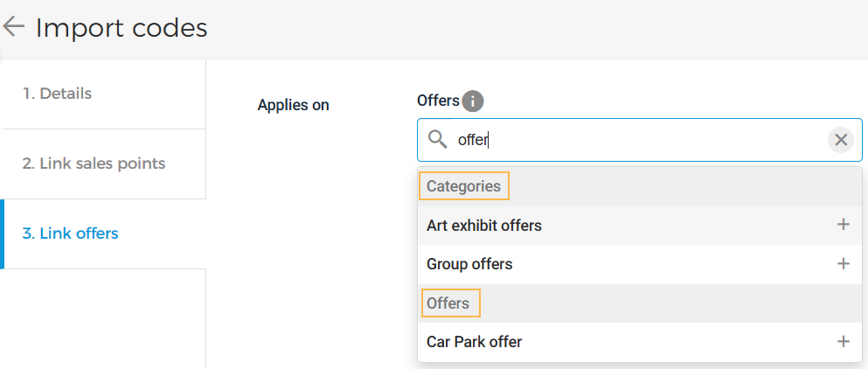Add Group offers using its plus icon

[x=843, y=263]
